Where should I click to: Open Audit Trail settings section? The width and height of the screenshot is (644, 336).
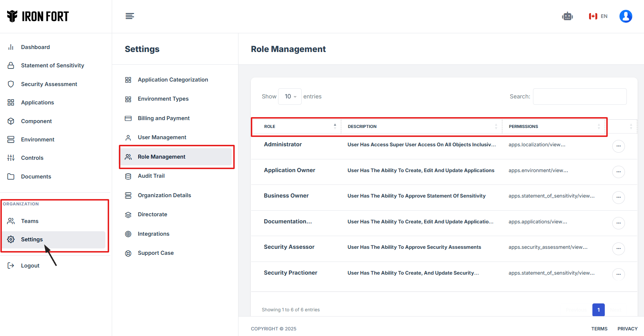[x=151, y=176]
